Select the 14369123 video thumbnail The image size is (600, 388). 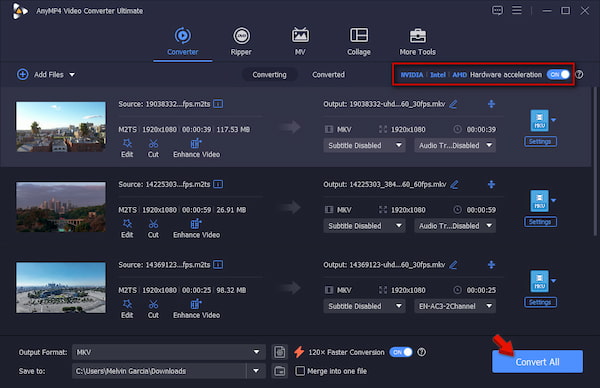coord(61,287)
